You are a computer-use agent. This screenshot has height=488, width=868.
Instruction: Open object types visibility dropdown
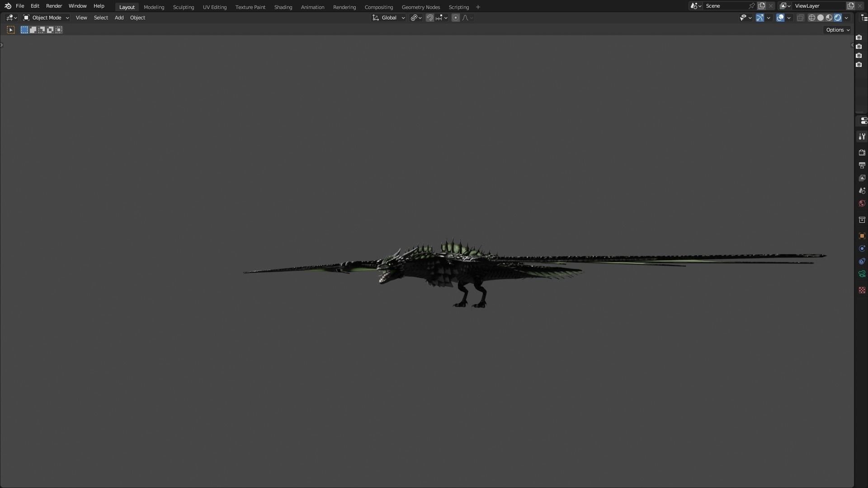pos(745,18)
